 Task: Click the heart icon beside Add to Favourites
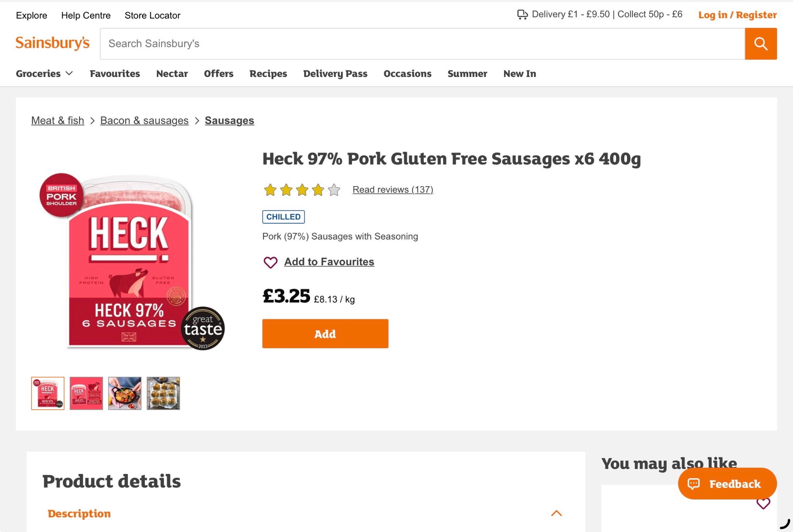[x=270, y=262]
